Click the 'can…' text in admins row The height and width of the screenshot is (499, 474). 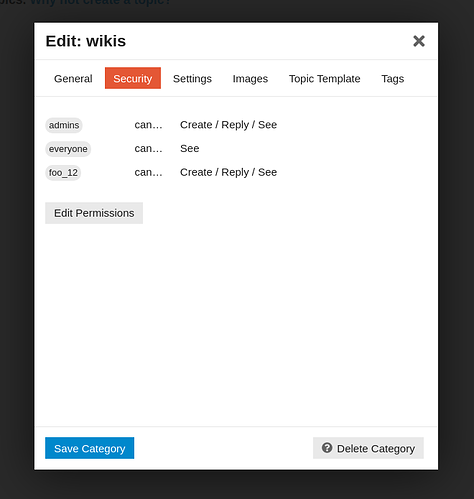[x=148, y=125]
